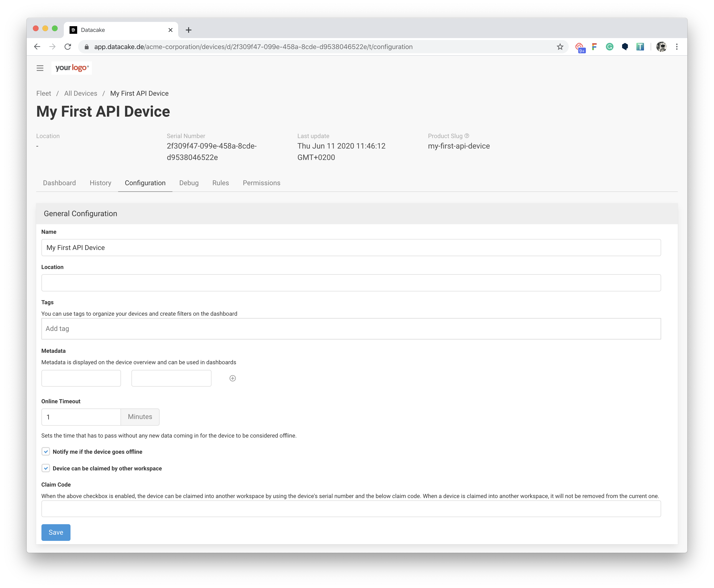This screenshot has width=714, height=588.
Task: Click the General Configuration header
Action: (357, 214)
